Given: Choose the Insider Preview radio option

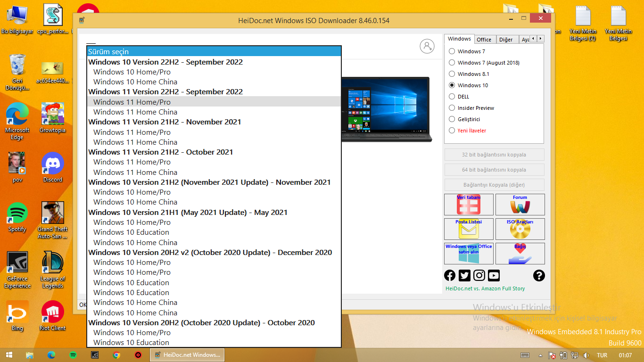Looking at the screenshot, I should tap(452, 108).
